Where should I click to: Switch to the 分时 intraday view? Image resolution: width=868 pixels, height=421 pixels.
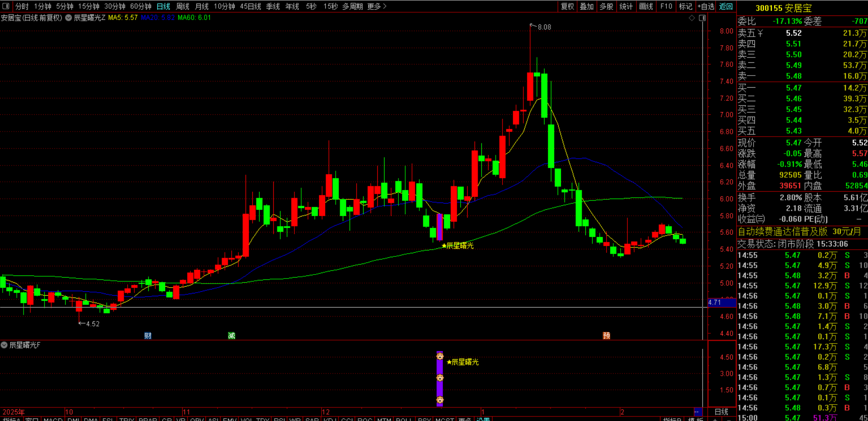(x=22, y=6)
